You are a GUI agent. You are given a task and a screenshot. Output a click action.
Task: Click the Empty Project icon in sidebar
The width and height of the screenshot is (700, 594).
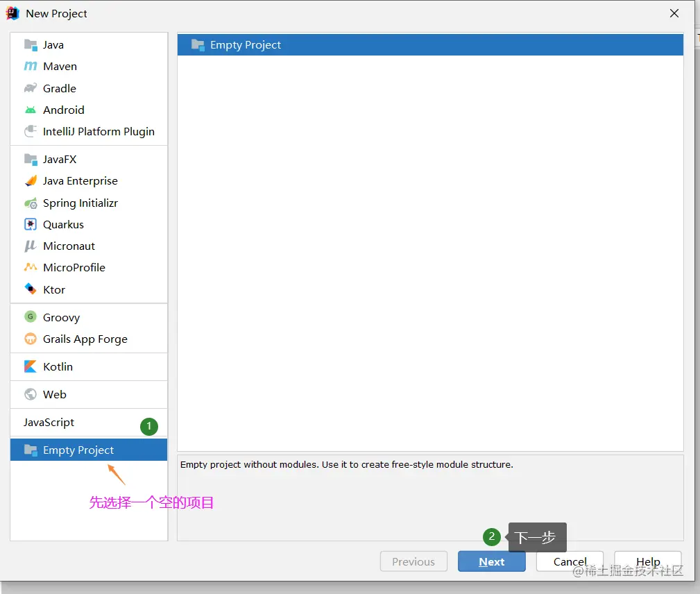[x=31, y=450]
